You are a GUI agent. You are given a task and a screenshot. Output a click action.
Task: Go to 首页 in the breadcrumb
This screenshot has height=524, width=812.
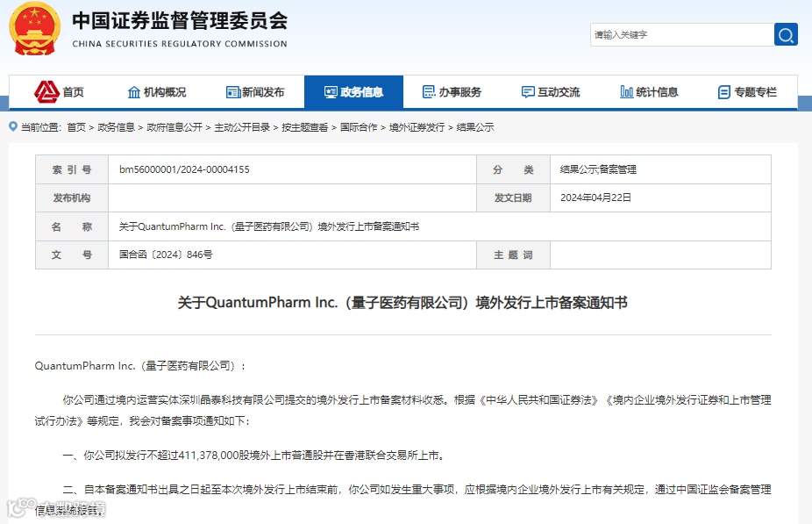76,127
